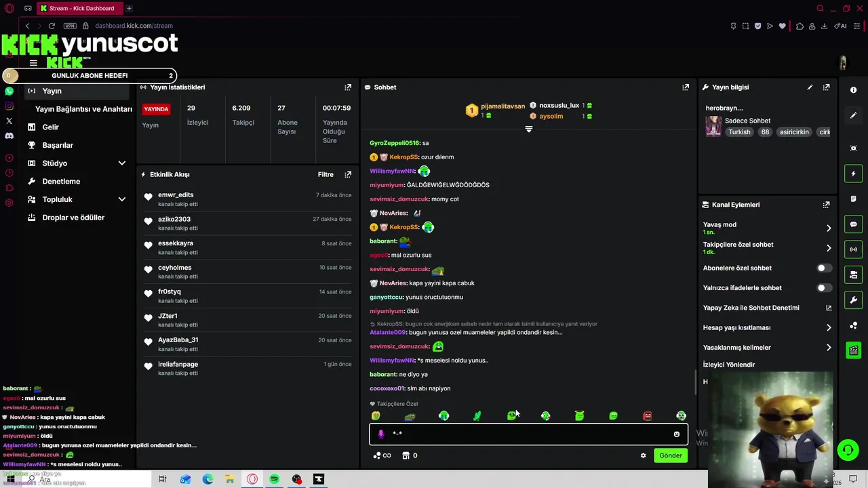Image resolution: width=868 pixels, height=488 pixels.
Task: Open Yapay Zeka ile Sohbet Denetimi external link
Action: (x=829, y=308)
